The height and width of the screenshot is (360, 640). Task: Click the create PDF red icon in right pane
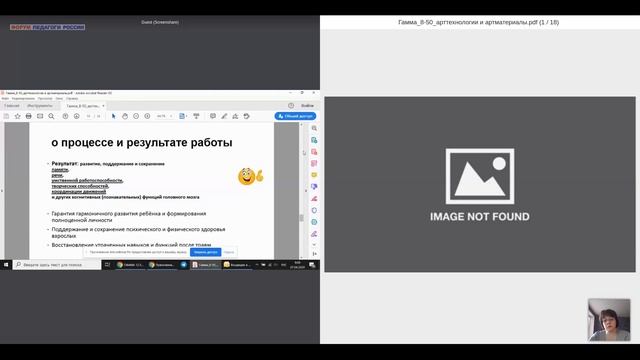(314, 152)
